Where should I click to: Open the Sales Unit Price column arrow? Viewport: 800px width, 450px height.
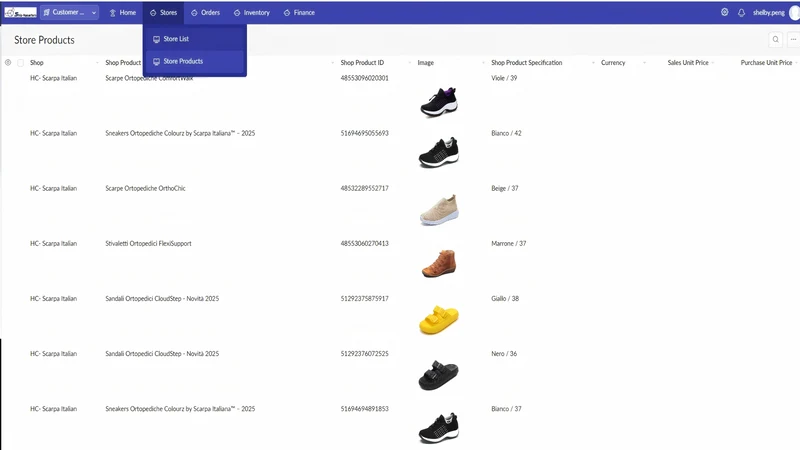tap(713, 63)
